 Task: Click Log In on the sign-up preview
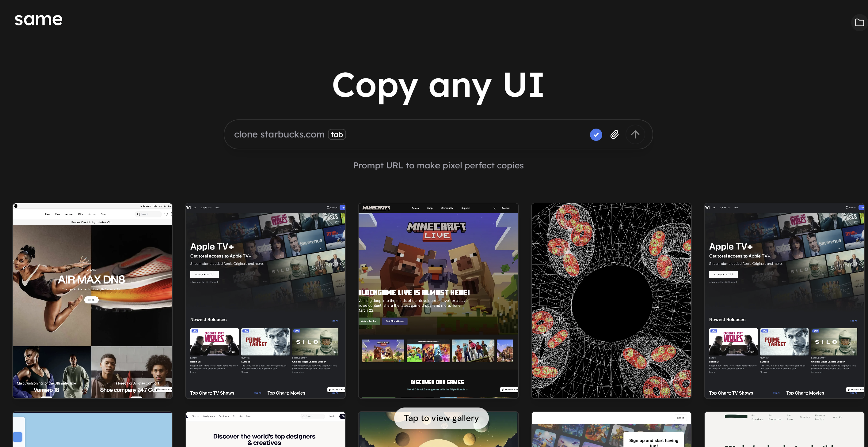(x=680, y=418)
